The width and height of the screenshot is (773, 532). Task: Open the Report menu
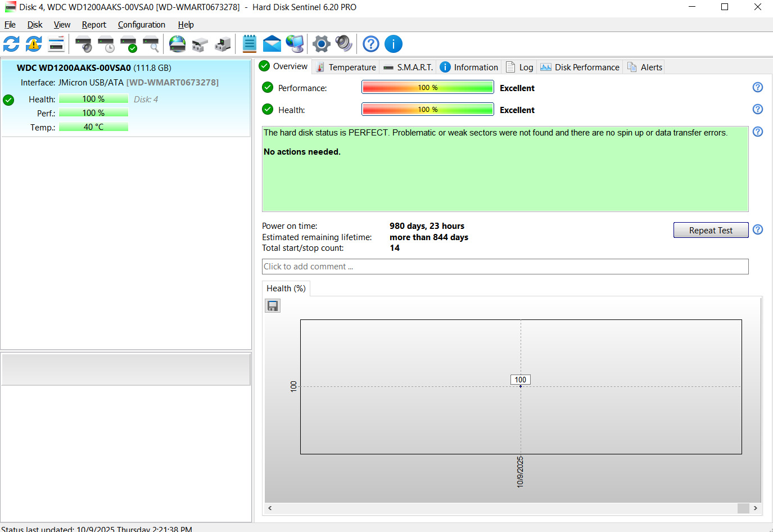94,25
